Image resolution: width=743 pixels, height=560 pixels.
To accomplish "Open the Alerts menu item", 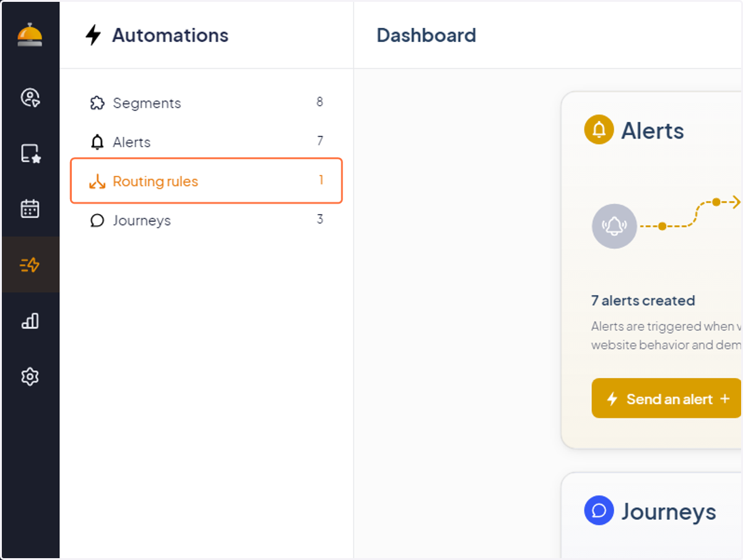I will (206, 142).
